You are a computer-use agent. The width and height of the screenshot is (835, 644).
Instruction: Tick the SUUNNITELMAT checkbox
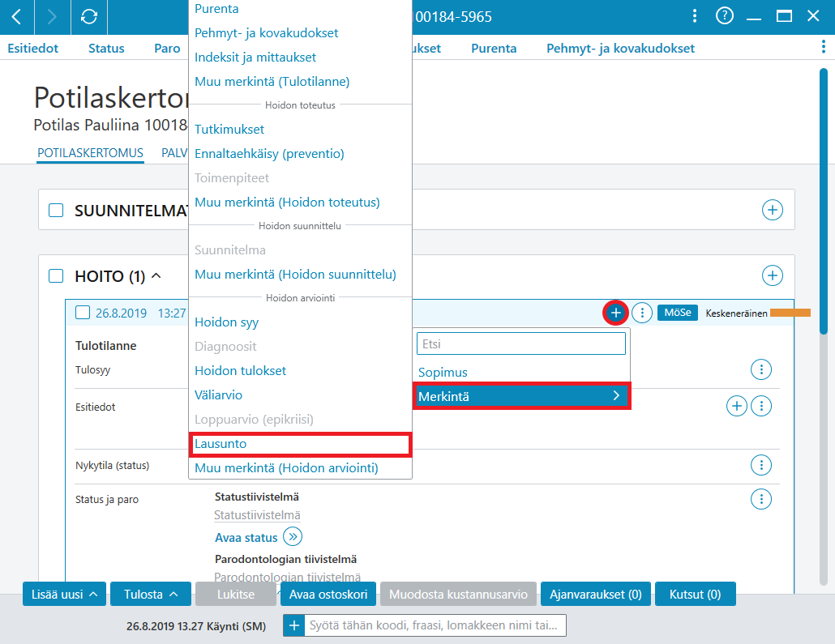click(56, 211)
